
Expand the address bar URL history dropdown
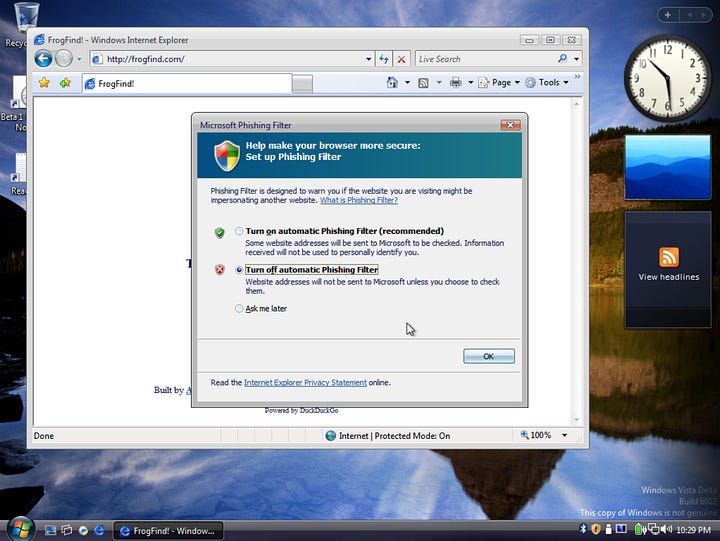tap(368, 59)
